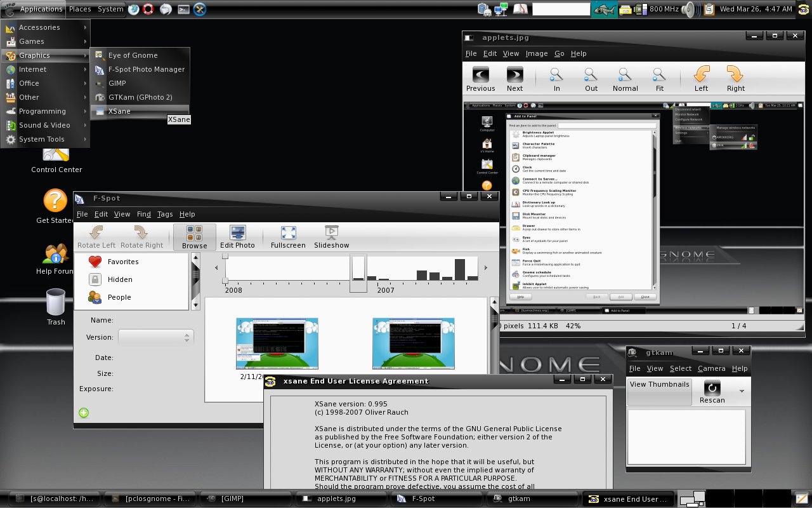Switch to the gtkam taskbar button
The height and width of the screenshot is (508, 812).
coord(532,498)
